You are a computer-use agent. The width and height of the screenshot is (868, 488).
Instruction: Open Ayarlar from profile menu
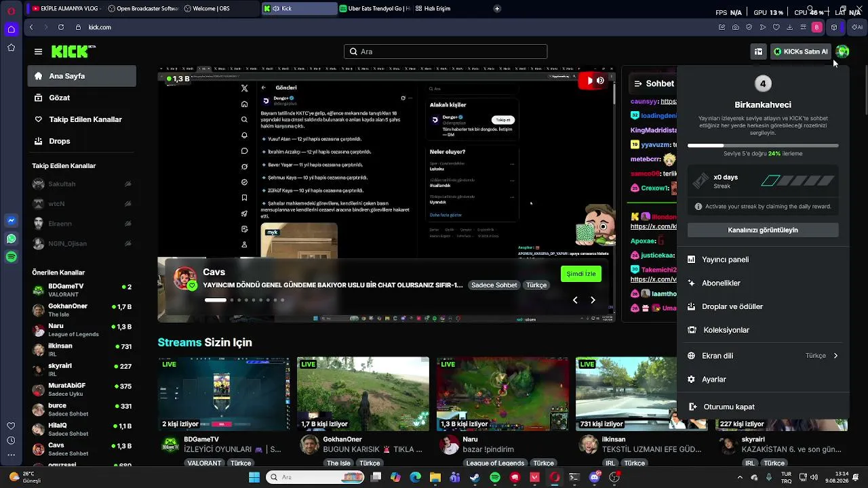763,380
